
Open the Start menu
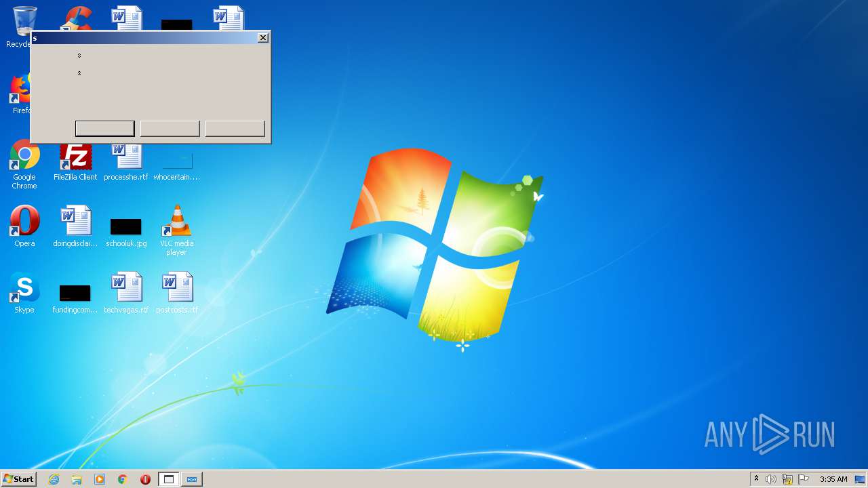point(18,479)
